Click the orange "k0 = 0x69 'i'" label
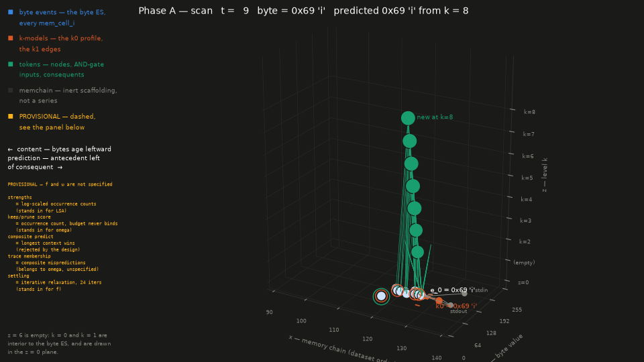 [456, 306]
